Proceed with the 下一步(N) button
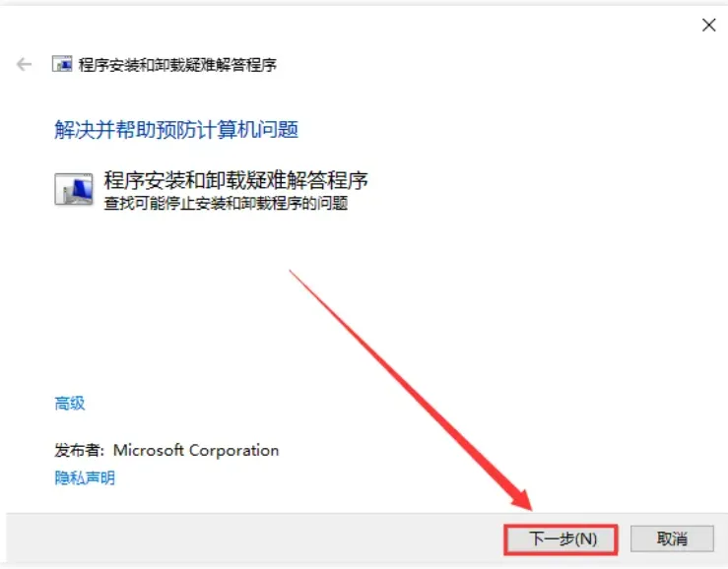The height and width of the screenshot is (569, 728). pyautogui.click(x=562, y=539)
